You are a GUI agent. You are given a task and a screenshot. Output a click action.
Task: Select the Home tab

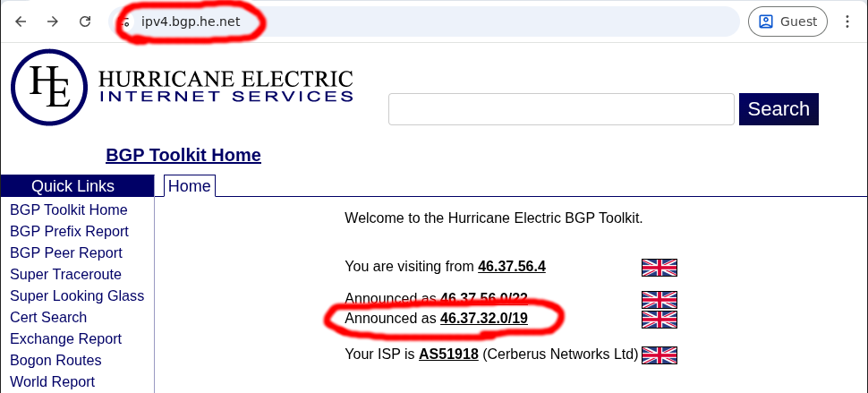coord(190,186)
